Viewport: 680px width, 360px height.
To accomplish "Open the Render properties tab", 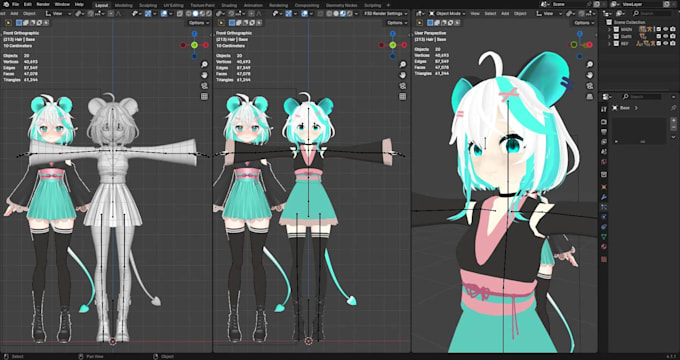I will pyautogui.click(x=604, y=122).
